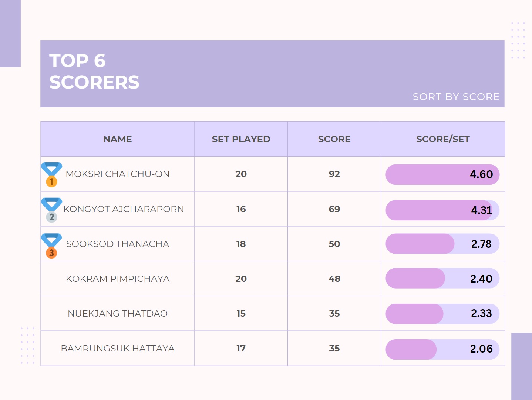Viewport: 532px width, 400px height.
Task: Click the gold medal icon numbered 1
Action: (51, 174)
